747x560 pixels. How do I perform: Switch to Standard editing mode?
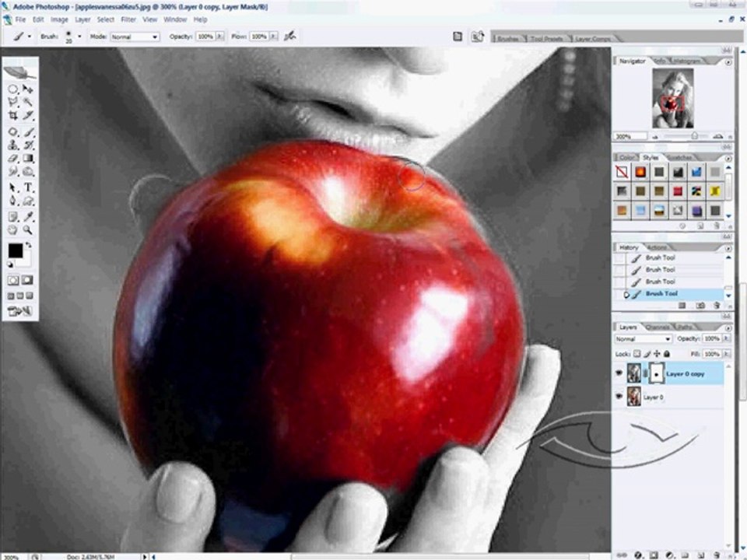[13, 281]
